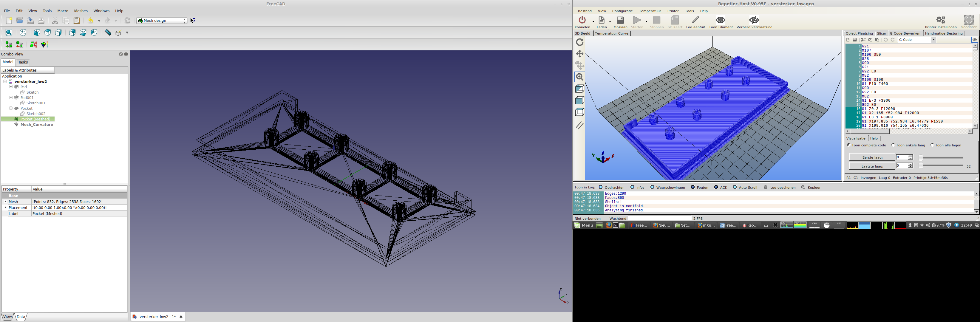
Task: Open the Temperatuur Curve tab
Action: pos(611,33)
